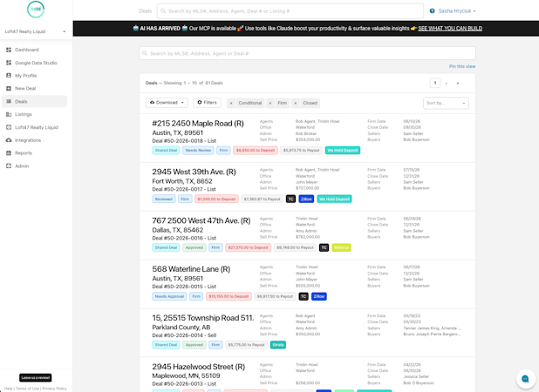Open the chat support bubble
This screenshot has height=392, width=539.
[525, 379]
